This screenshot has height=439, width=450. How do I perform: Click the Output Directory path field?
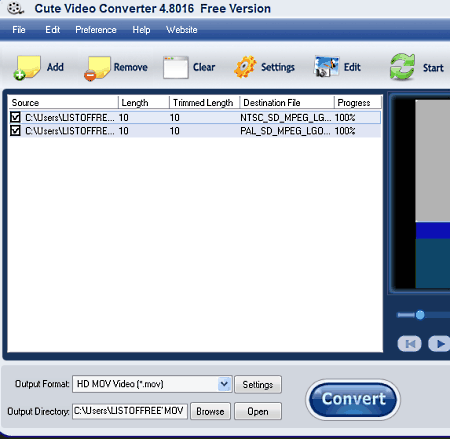[x=130, y=411]
